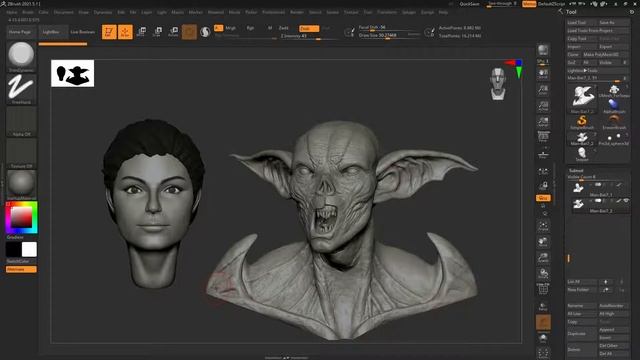The height and width of the screenshot is (360, 640).
Task: Click DefaultZScript
Action: point(551,4)
